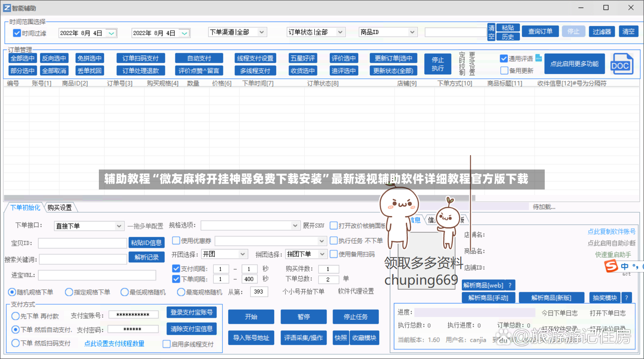This screenshot has width=644, height=359.
Task: Select 随机规格下单 radio button
Action: 12,292
